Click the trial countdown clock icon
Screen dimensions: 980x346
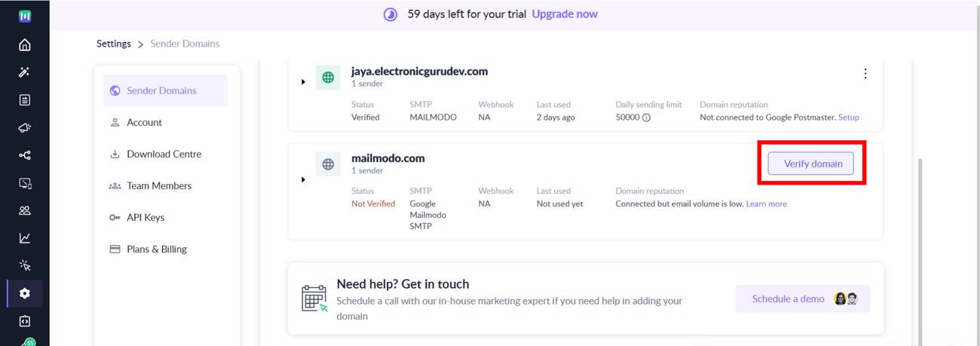[x=390, y=14]
